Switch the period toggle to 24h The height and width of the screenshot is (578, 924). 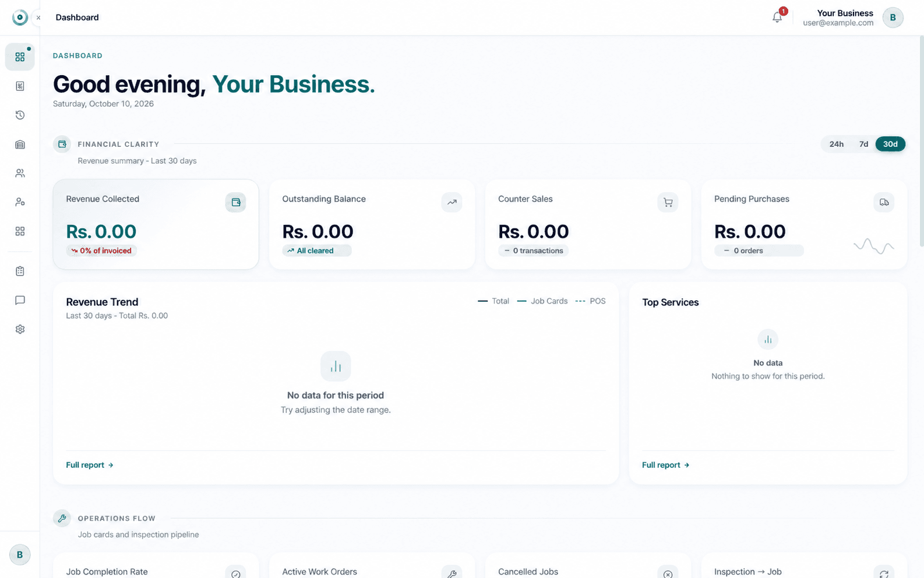[x=837, y=144]
